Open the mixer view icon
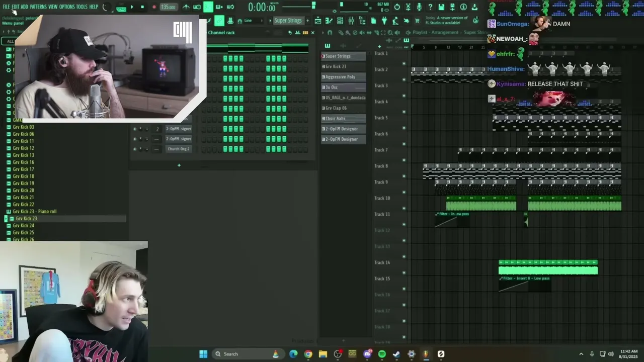This screenshot has height=362, width=644. click(351, 21)
